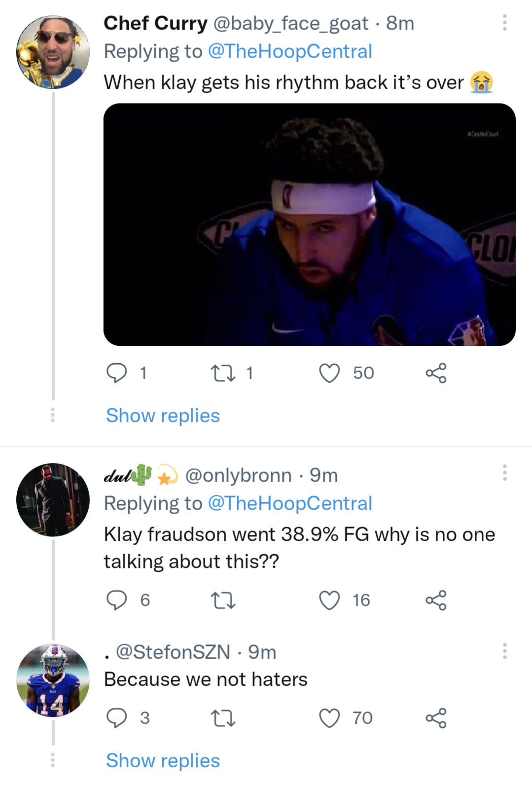
Task: Click the share icon on Chef Curry's tweet
Action: [437, 373]
